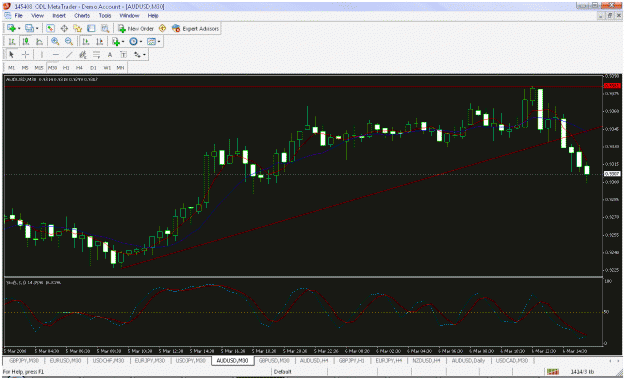Select the Crosshair tool

[x=25, y=55]
